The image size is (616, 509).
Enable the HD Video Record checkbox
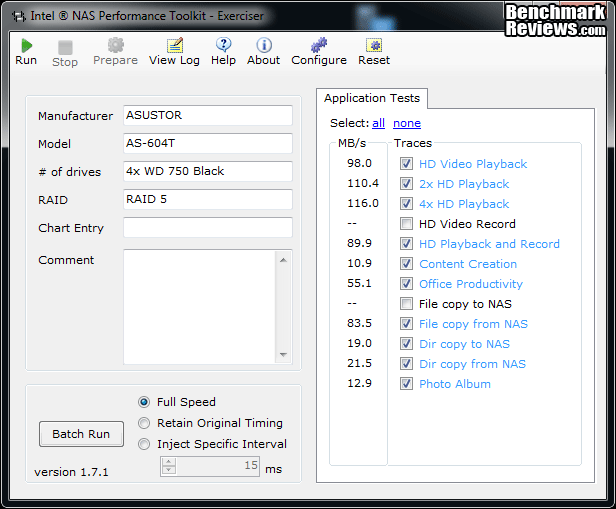(x=406, y=223)
